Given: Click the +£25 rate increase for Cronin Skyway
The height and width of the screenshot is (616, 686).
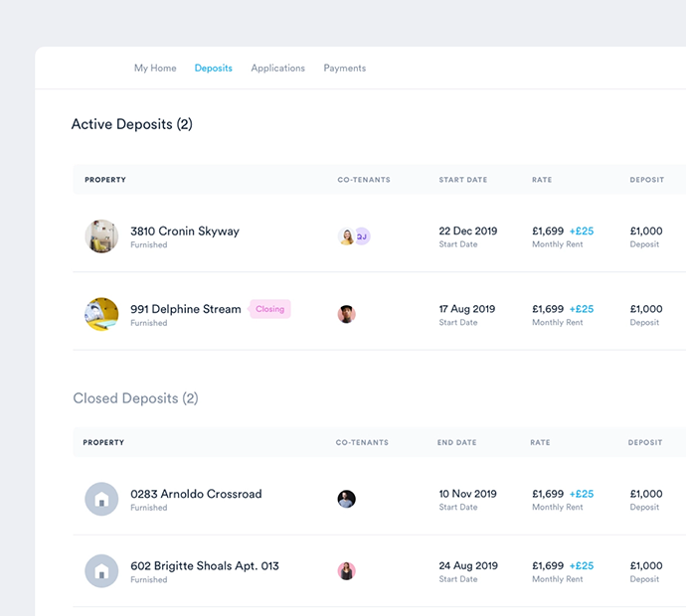Looking at the screenshot, I should 582,231.
